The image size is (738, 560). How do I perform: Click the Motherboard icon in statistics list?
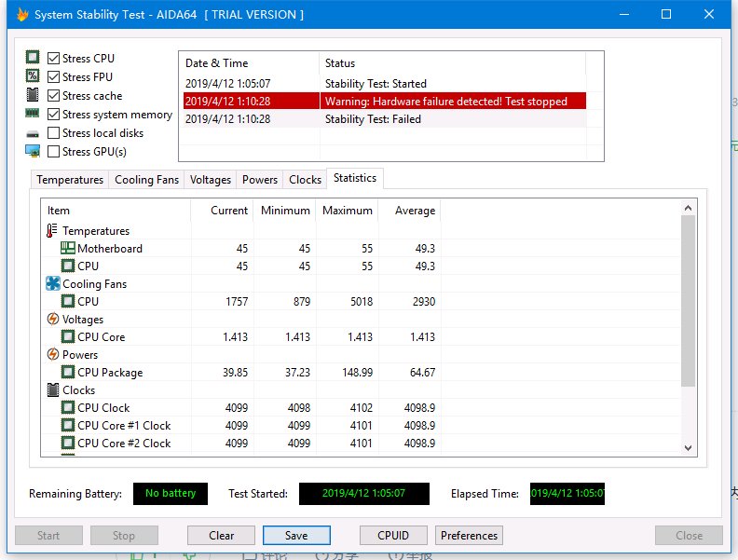point(68,248)
